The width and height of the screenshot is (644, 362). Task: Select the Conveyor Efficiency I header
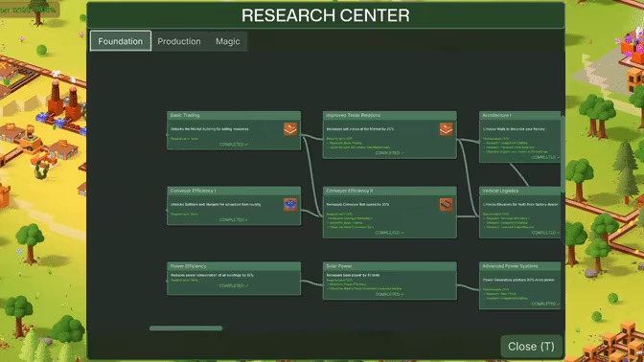coord(234,191)
